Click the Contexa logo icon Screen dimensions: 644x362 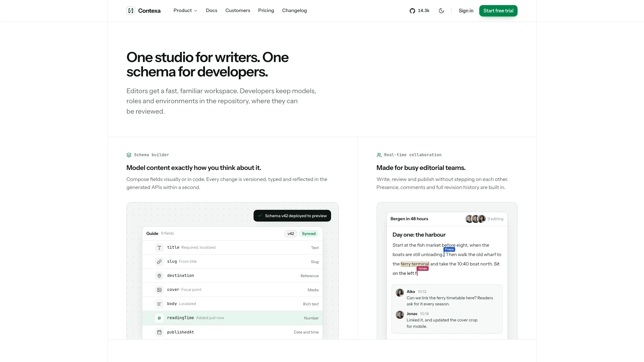[131, 11]
